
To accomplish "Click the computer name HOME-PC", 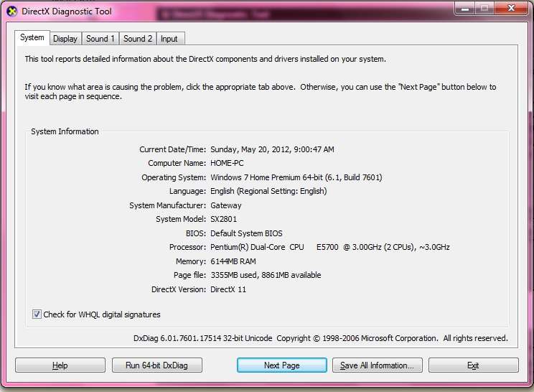I will pos(227,163).
